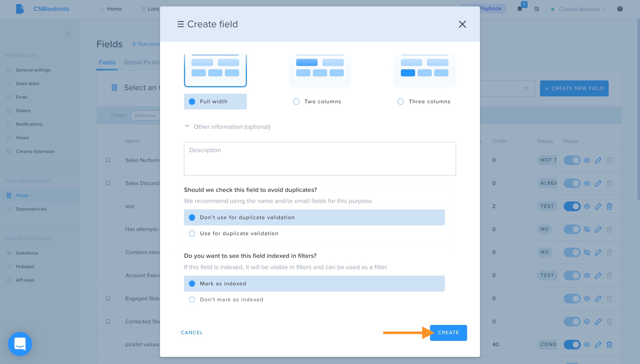Screen dimensions: 640x364
Task: Edit the picklist values field pencil icon
Action: [598, 344]
